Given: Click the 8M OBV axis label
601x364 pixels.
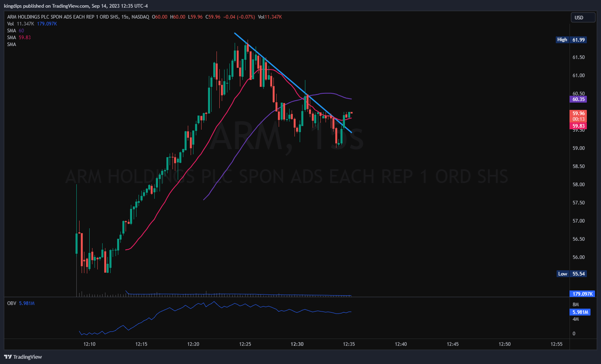Looking at the screenshot, I should (576, 305).
